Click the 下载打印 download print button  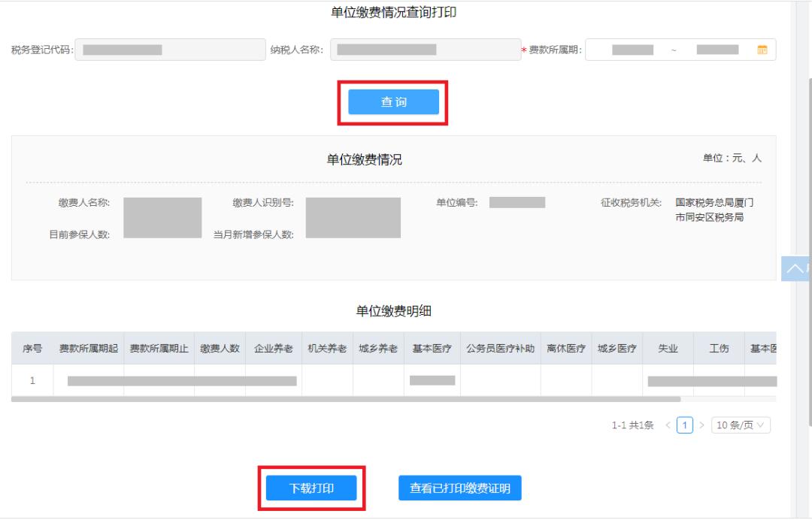click(311, 488)
